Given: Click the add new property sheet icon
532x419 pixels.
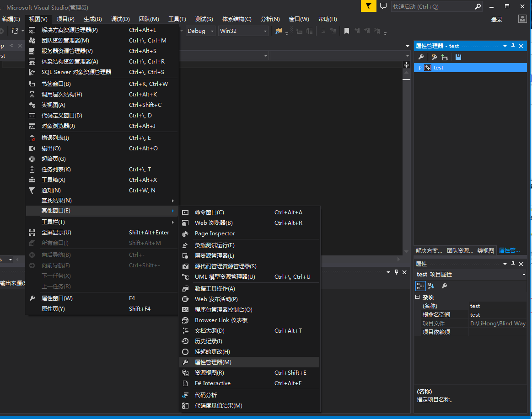Looking at the screenshot, I should point(434,57).
